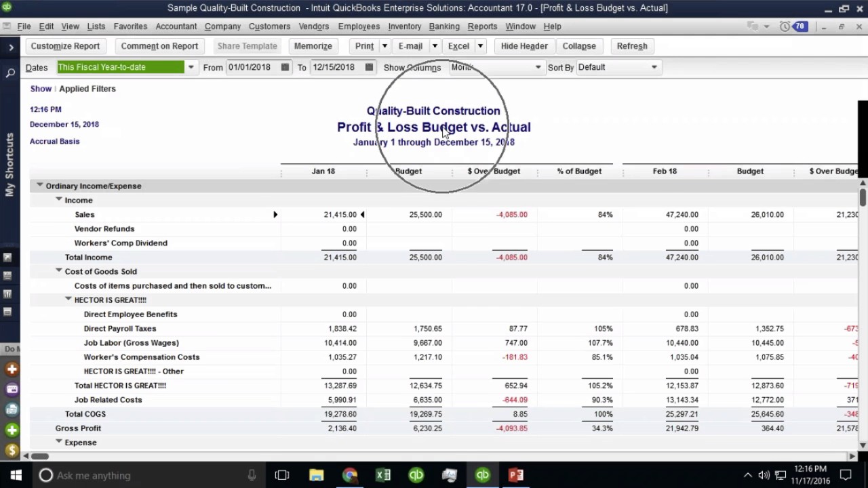Click the Customize Report button
Screen dimensions: 868x488
pyautogui.click(x=65, y=46)
